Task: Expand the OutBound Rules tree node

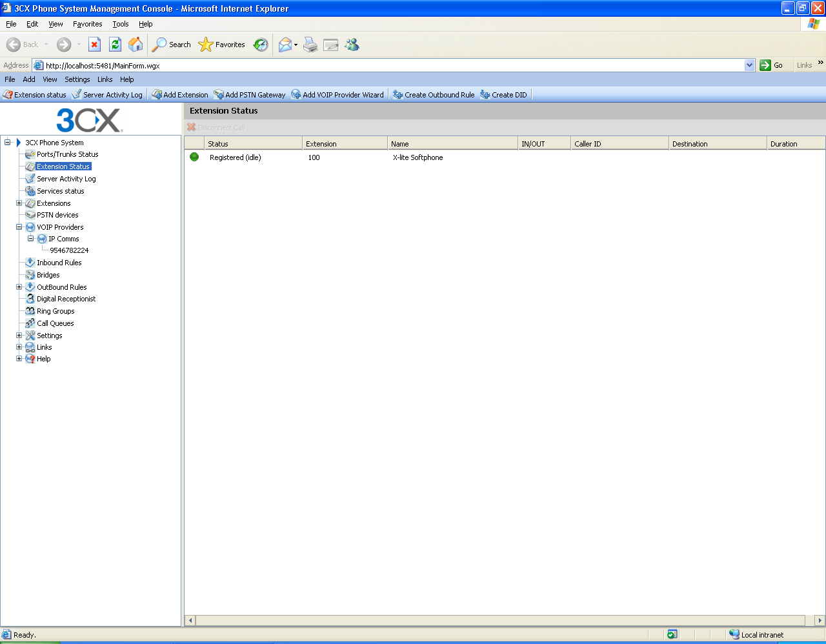Action: pyautogui.click(x=19, y=287)
